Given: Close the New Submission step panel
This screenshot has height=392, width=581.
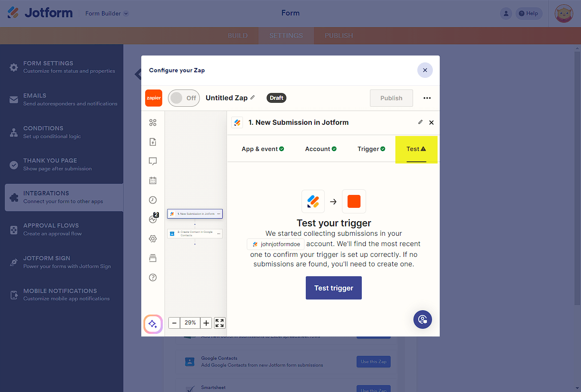Looking at the screenshot, I should (x=432, y=123).
